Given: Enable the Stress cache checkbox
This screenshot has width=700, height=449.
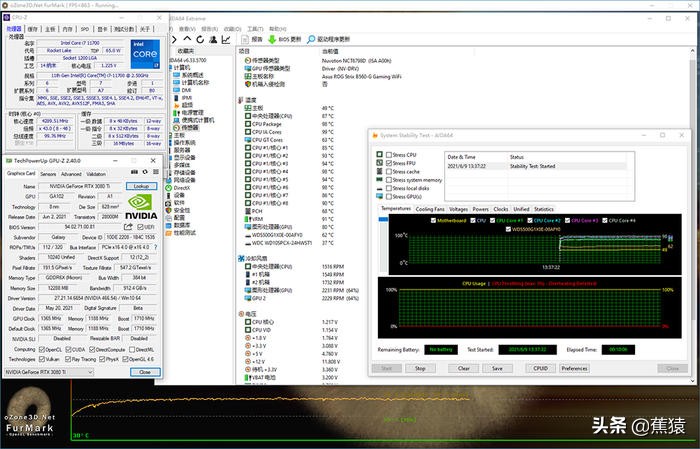Looking at the screenshot, I should tap(389, 171).
